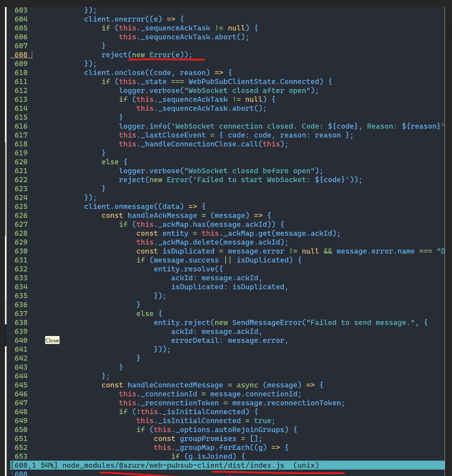Click line number 640 next to Close
Image resolution: width=452 pixels, height=476 pixels.
click(x=21, y=340)
